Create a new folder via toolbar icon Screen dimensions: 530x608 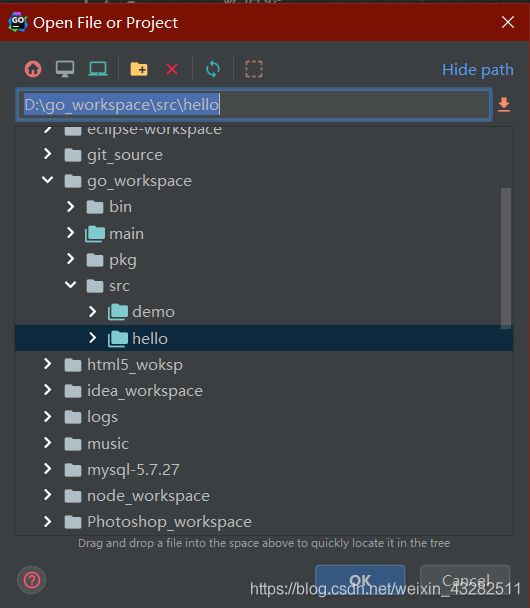tap(139, 69)
